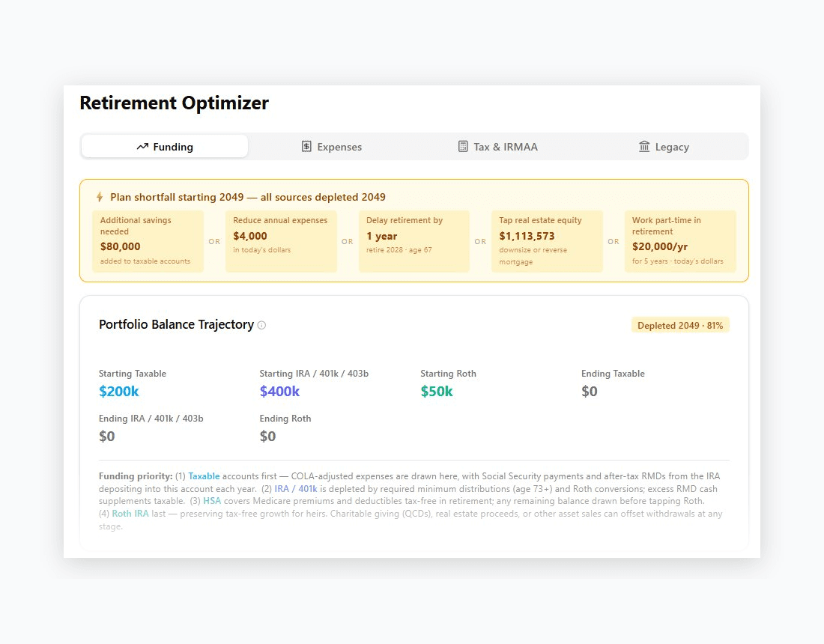Pick the Delay retirement by 1 year option

click(414, 241)
